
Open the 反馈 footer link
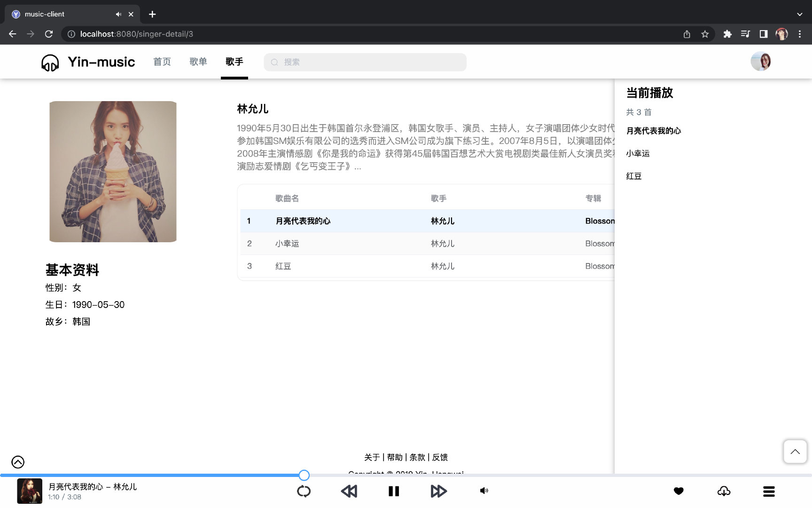(440, 457)
